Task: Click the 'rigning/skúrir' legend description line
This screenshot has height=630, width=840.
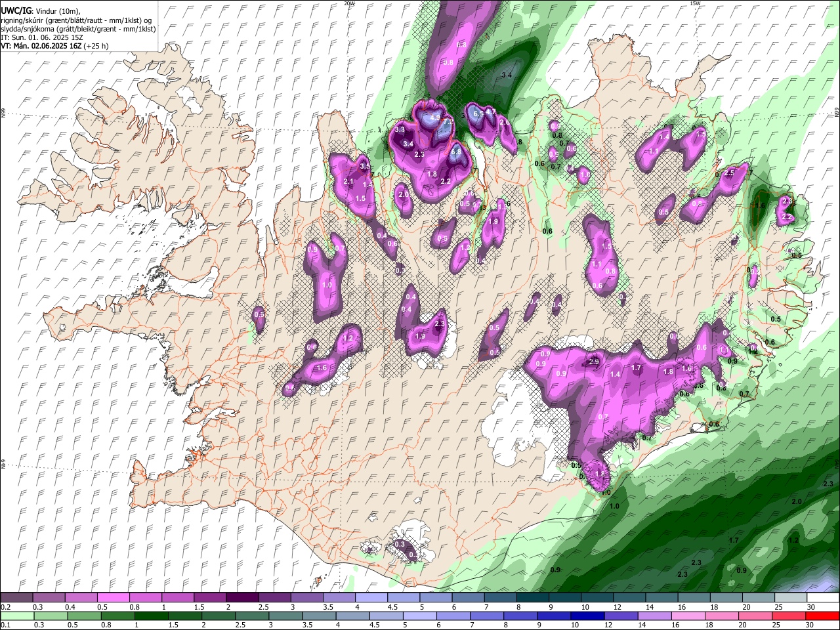Action: (76, 20)
